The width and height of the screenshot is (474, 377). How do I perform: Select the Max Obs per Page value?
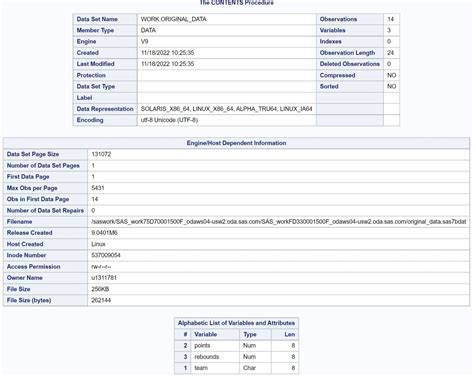click(98, 188)
